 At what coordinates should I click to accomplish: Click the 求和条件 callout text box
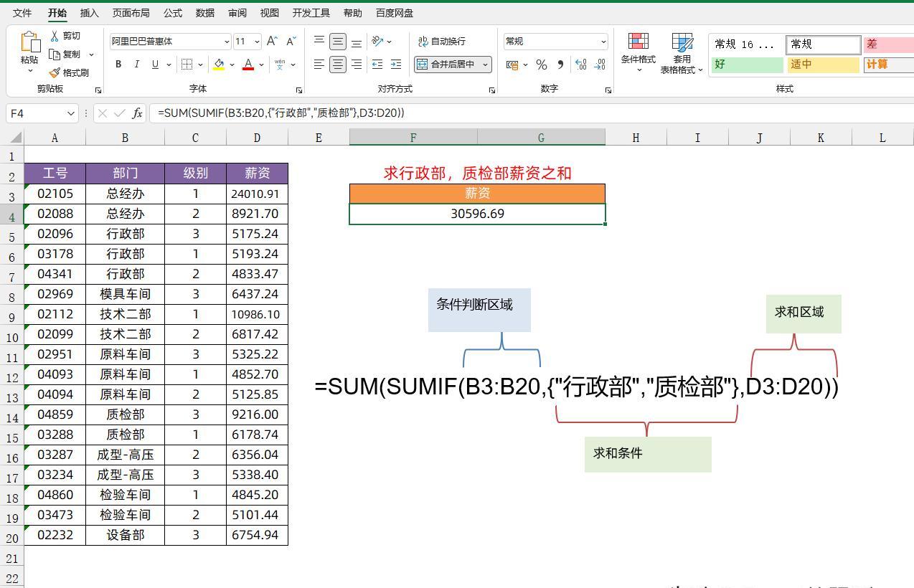(648, 455)
